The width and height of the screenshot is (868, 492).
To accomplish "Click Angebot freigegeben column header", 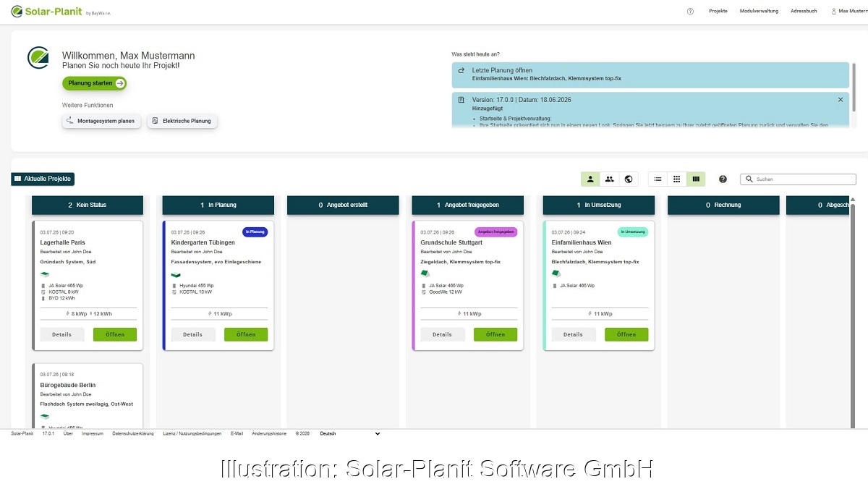I will [468, 205].
